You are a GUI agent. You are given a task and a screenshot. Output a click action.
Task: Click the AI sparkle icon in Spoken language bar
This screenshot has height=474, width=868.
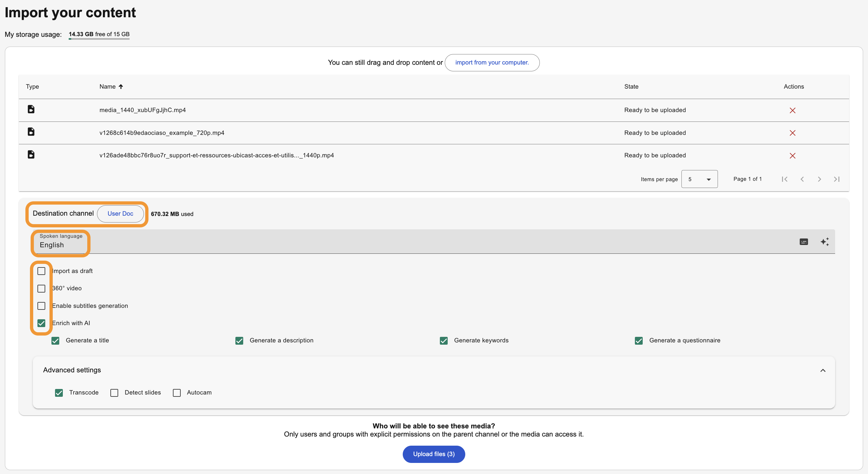click(824, 242)
